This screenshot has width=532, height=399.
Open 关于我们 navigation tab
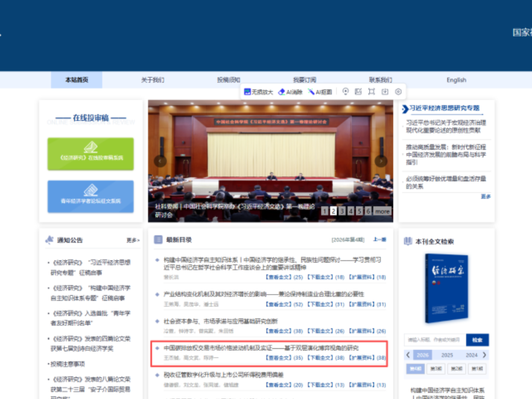(x=153, y=80)
